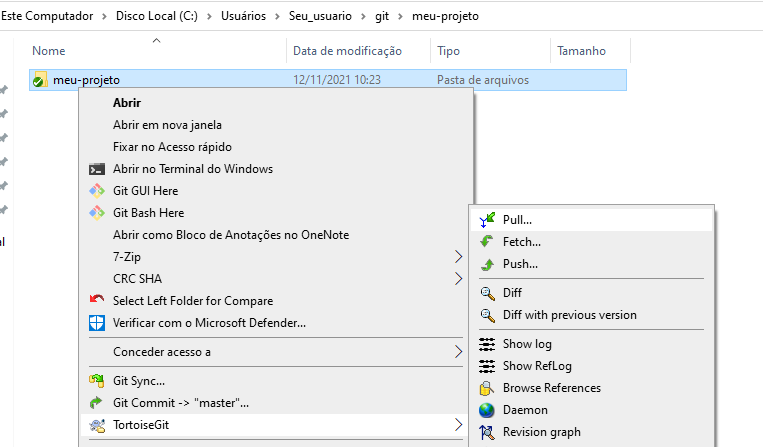Click the Microsoft Defender shield icon
The image size is (763, 447).
point(97,323)
